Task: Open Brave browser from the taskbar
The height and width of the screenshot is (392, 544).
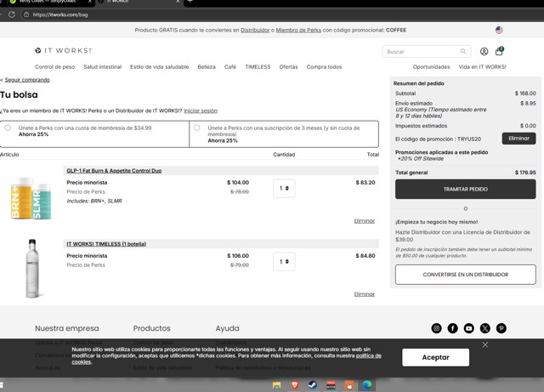Action: 295,384
